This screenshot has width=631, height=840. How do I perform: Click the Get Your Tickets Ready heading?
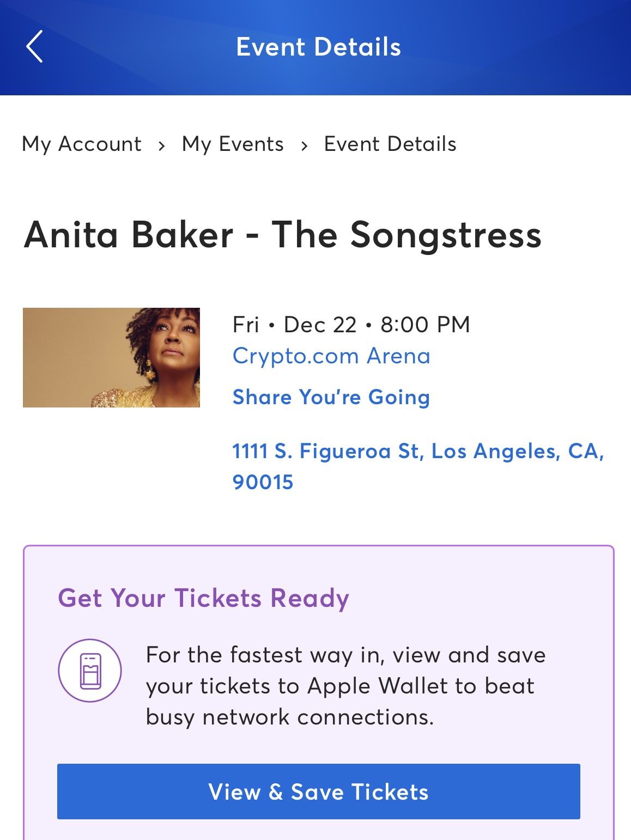203,598
